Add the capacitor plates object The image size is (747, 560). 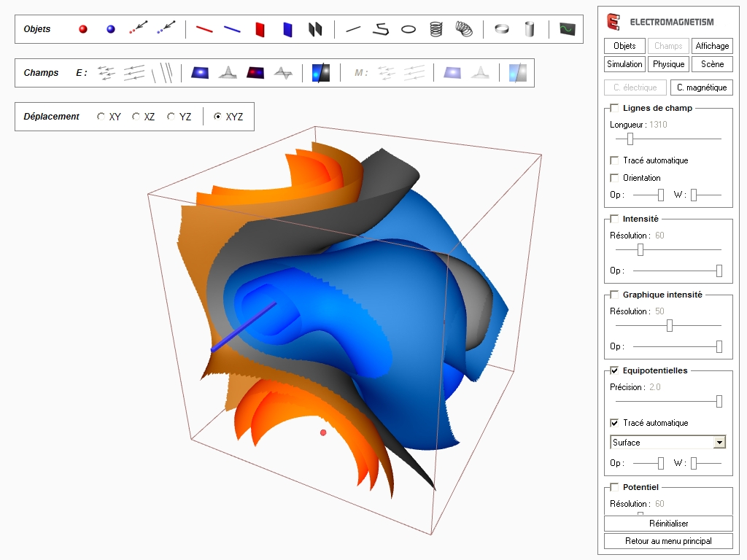coord(315,29)
